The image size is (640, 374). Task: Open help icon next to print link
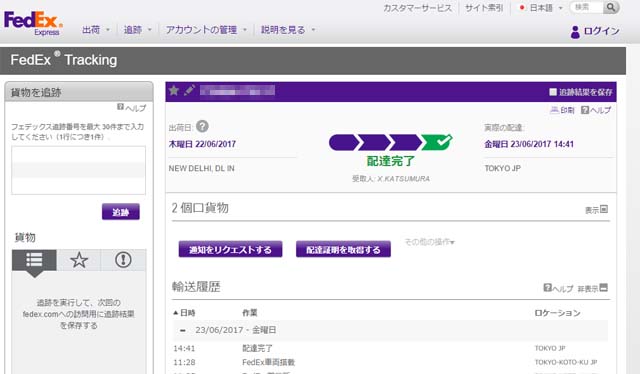click(x=585, y=110)
